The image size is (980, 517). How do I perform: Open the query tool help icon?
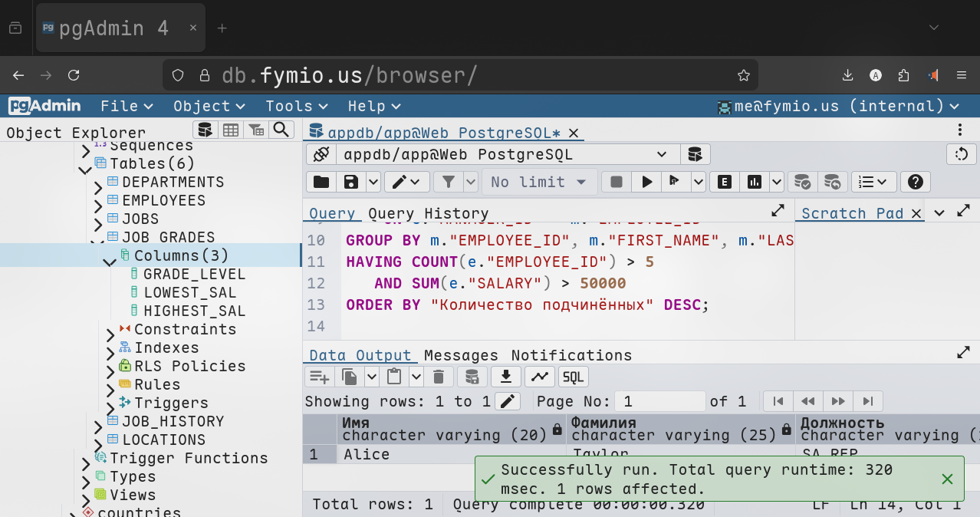click(x=915, y=182)
